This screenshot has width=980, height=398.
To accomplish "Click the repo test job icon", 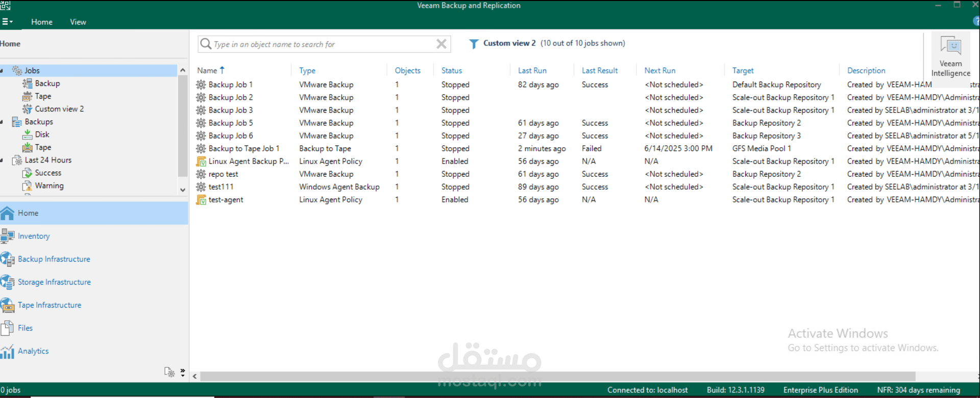I will tap(201, 174).
